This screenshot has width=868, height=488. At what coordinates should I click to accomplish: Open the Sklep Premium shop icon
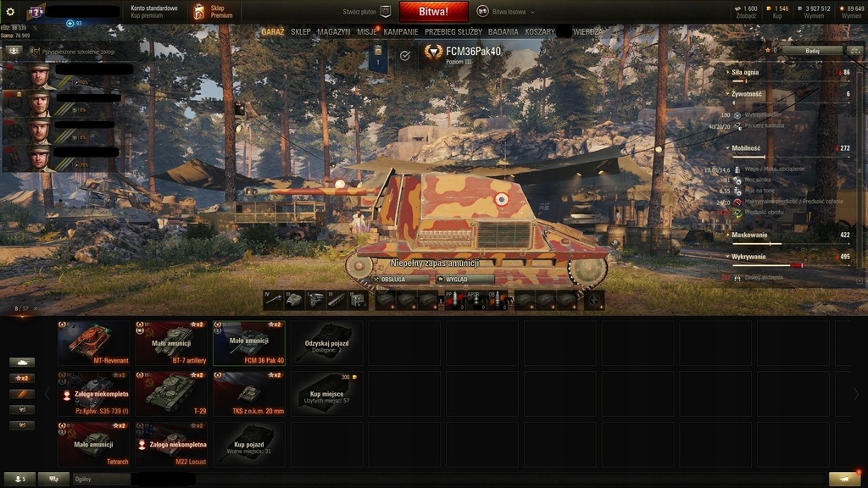pos(198,12)
